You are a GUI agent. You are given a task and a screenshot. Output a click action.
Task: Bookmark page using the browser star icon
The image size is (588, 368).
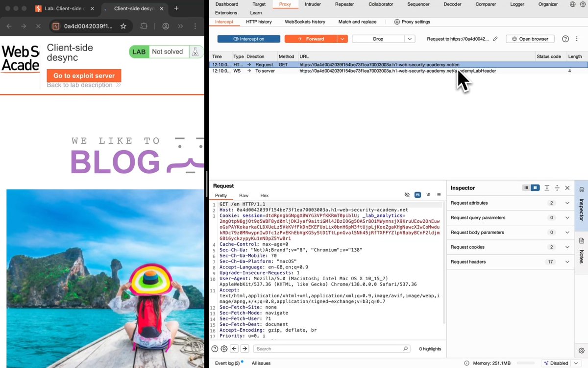tap(123, 26)
